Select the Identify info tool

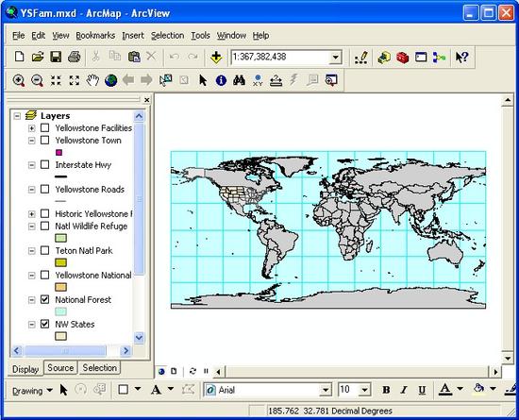[221, 80]
